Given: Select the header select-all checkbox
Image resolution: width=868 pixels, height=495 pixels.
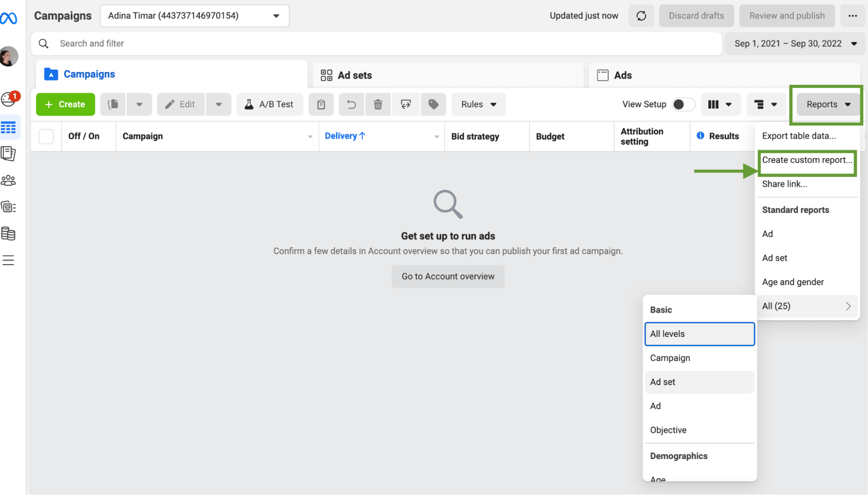Looking at the screenshot, I should tap(46, 136).
